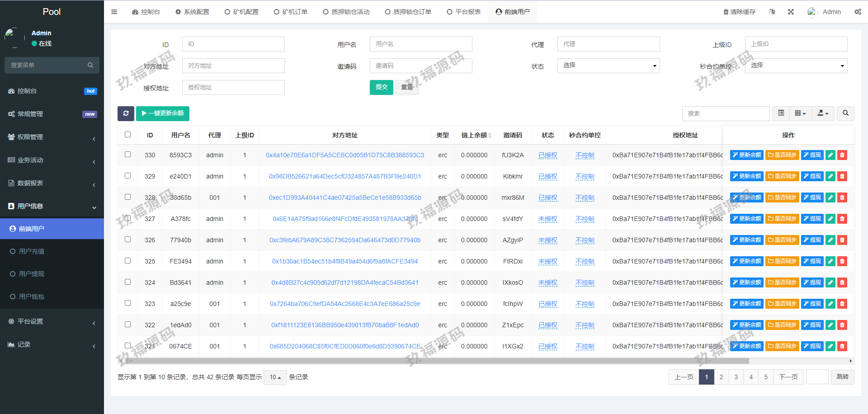Viewport: 868px width, 414px height.
Task: Click the green edit icon for user 329
Action: 830,176
